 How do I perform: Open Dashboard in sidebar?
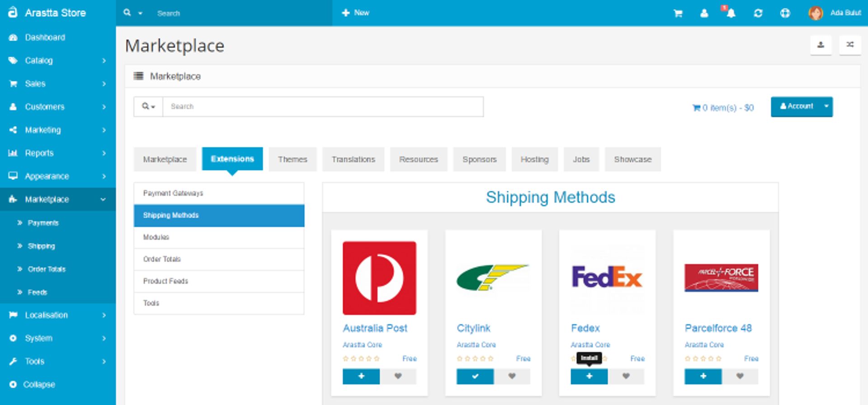58,38
